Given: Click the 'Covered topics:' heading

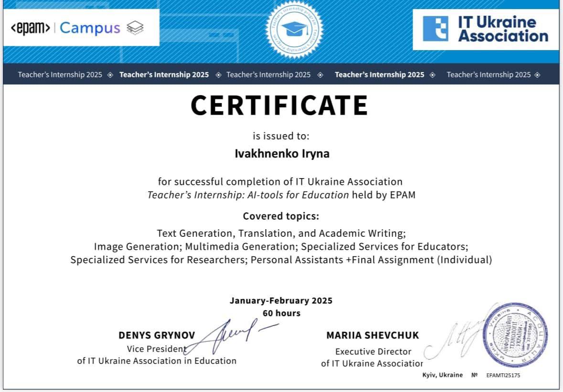Looking at the screenshot, I should (x=281, y=216).
